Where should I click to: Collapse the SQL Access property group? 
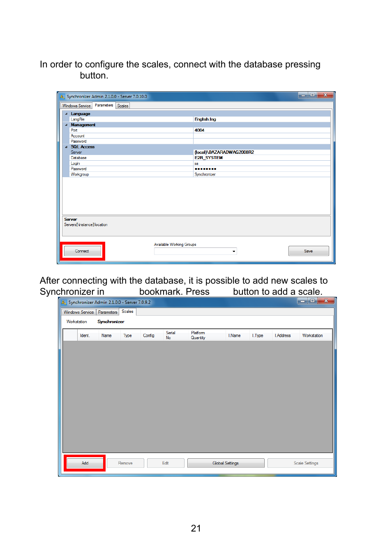tap(66, 147)
